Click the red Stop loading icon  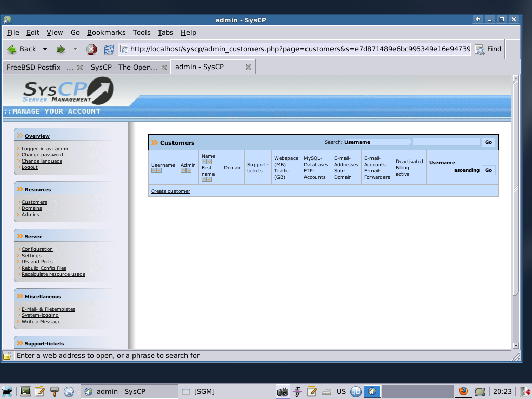(91, 49)
